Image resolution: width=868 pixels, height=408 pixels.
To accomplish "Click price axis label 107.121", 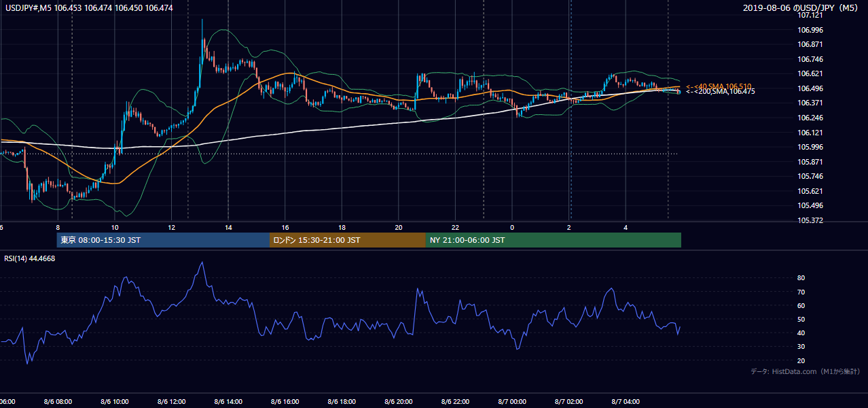I will (x=811, y=15).
